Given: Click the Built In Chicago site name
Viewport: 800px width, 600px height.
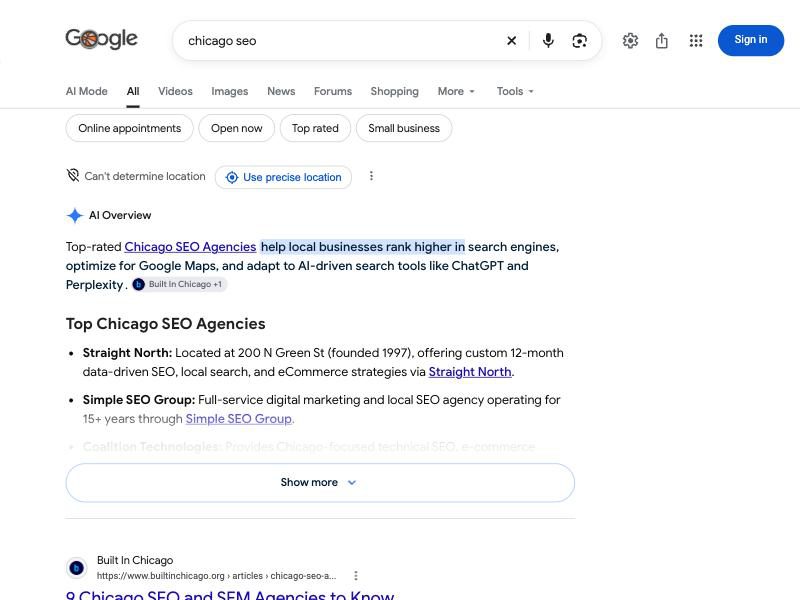Looking at the screenshot, I should coord(135,560).
